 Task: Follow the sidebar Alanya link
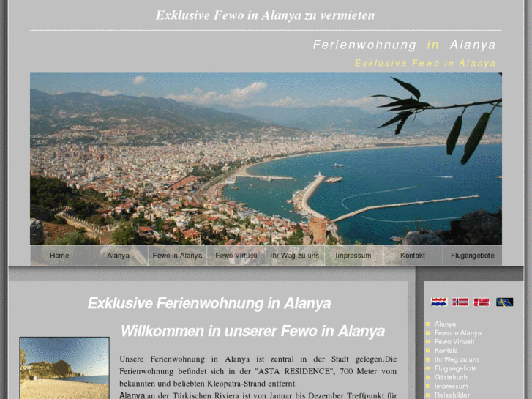445,324
